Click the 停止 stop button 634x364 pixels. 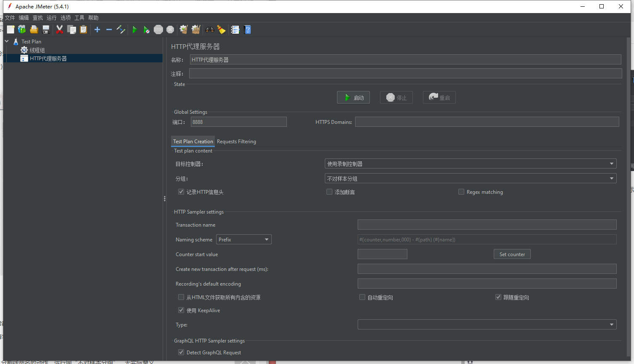tap(396, 97)
